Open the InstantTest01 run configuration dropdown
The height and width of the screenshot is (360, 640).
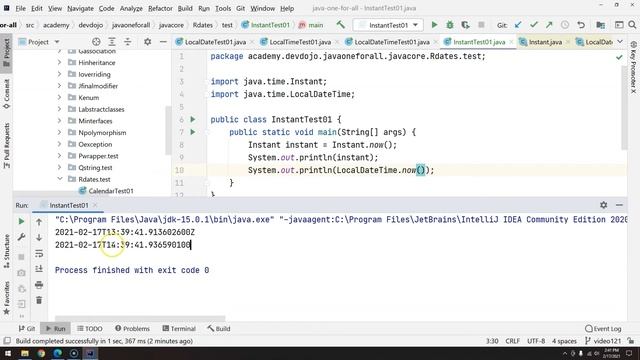coord(388,25)
